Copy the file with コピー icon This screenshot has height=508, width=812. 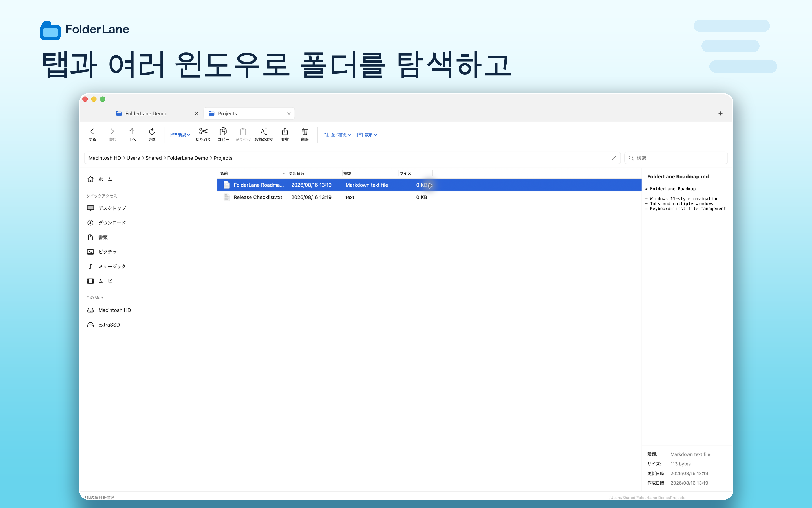(x=223, y=131)
